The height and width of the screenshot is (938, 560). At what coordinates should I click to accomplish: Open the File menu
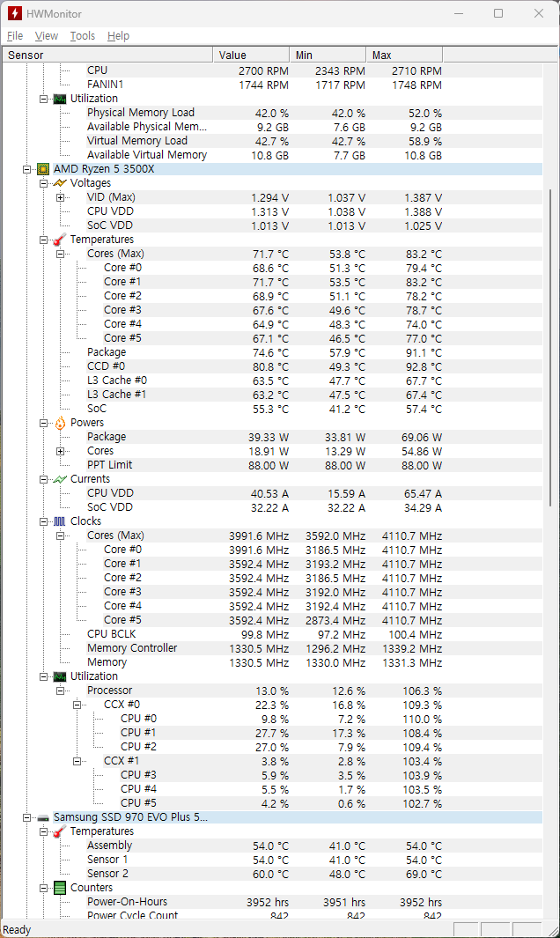(15, 36)
